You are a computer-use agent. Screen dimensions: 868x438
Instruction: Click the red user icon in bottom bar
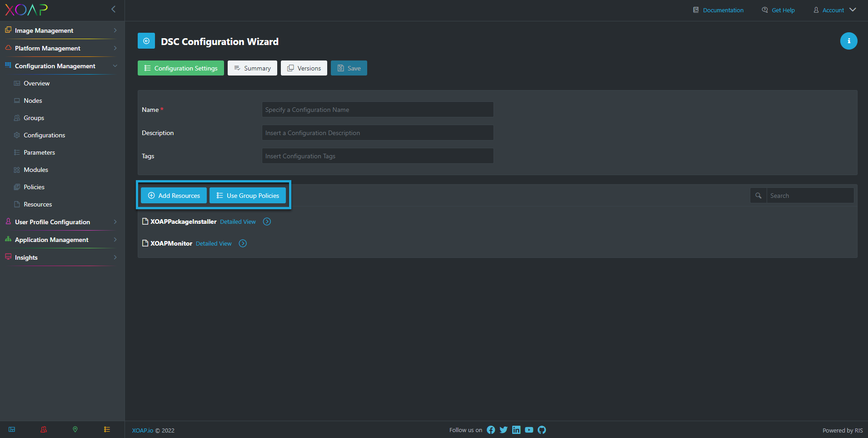[44, 429]
